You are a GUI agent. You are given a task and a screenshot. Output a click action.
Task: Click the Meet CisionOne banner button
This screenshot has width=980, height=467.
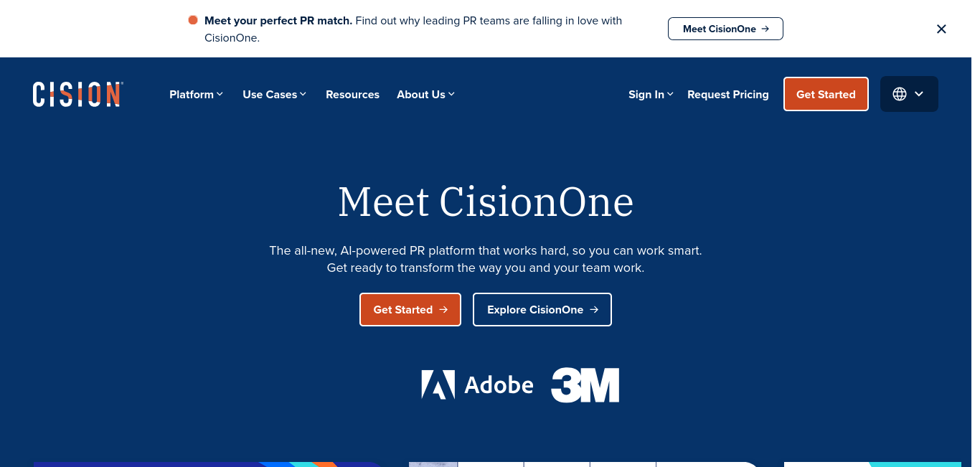[725, 29]
